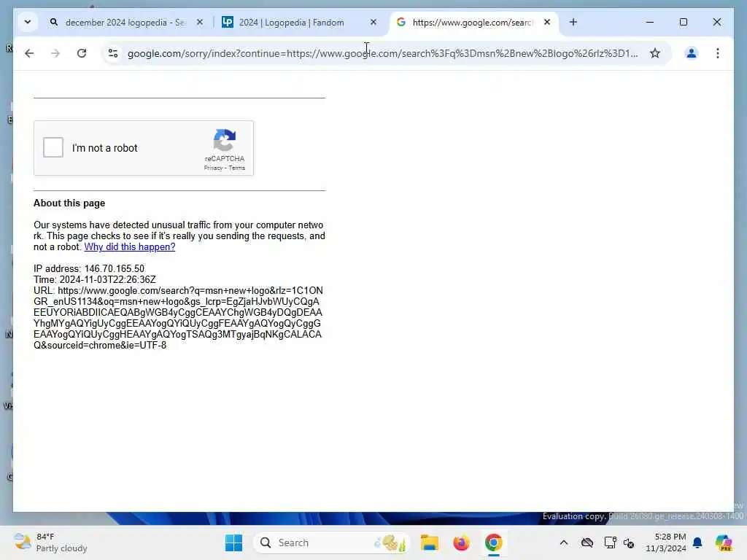Screen dimensions: 747x560
Task: Click the Google favicon on active tab
Action: [401, 22]
